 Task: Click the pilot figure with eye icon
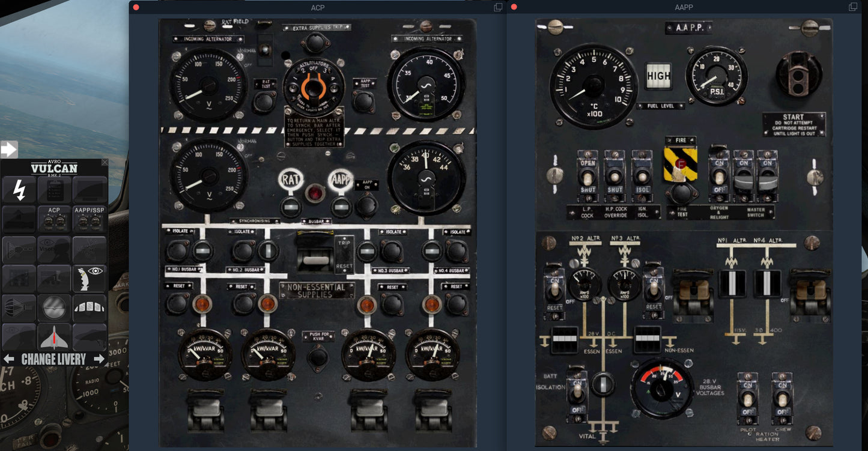[x=90, y=279]
